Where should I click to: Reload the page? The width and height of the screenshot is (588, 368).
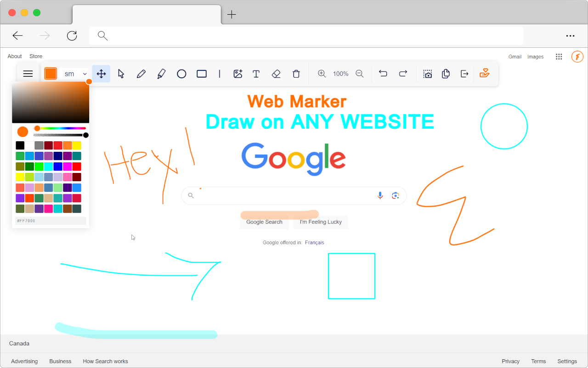point(72,36)
